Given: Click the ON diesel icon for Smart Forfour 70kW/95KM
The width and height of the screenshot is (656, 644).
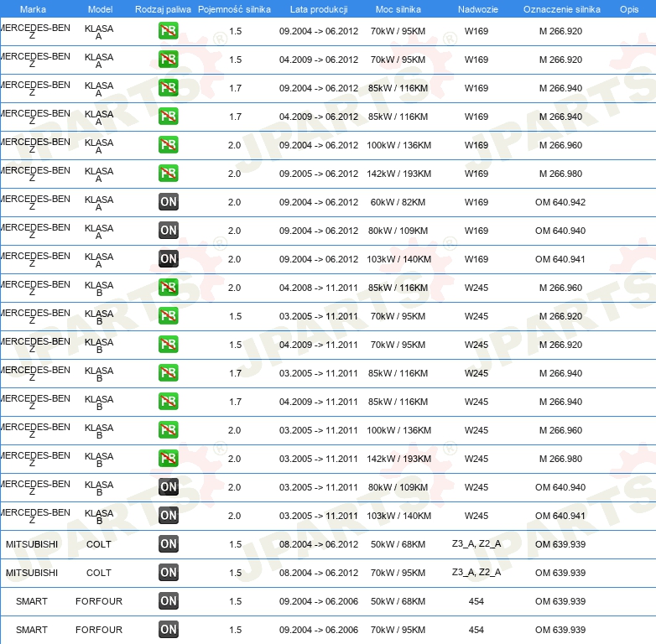Looking at the screenshot, I should (169, 630).
